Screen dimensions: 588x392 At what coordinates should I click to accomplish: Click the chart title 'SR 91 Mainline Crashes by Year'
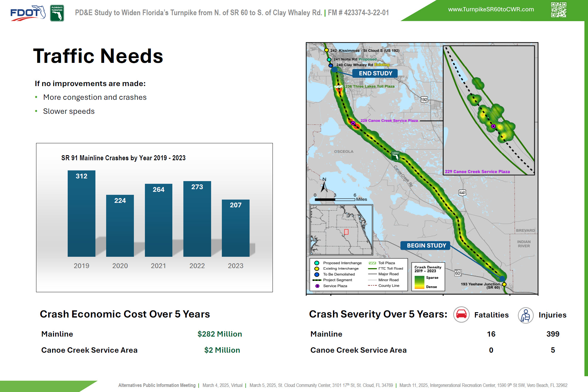coord(123,158)
